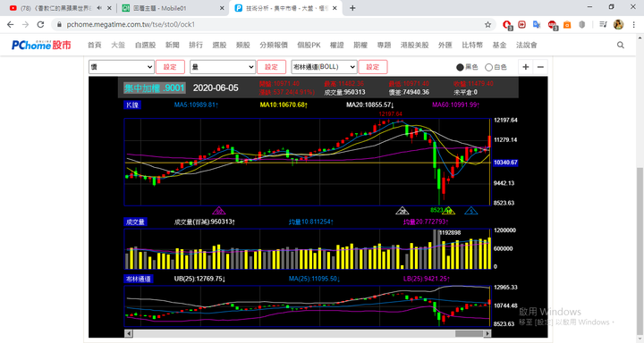644x343 pixels.
Task: Open 個股PK navigation link
Action: tap(309, 46)
